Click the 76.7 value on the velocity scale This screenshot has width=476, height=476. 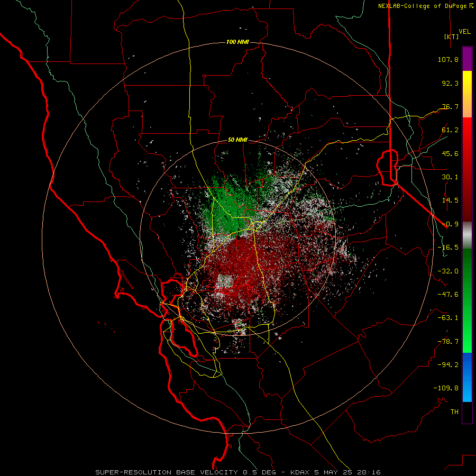pyautogui.click(x=450, y=106)
